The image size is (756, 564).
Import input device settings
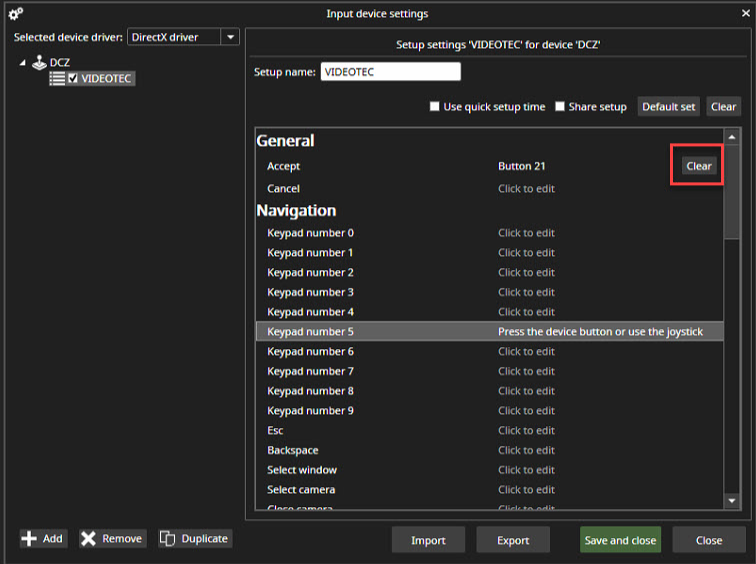click(x=428, y=540)
